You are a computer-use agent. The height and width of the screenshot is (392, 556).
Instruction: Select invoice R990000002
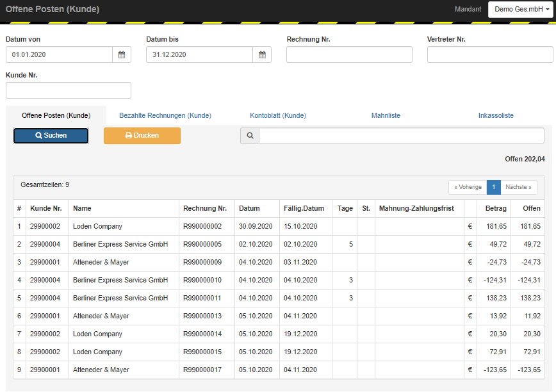[x=202, y=227]
